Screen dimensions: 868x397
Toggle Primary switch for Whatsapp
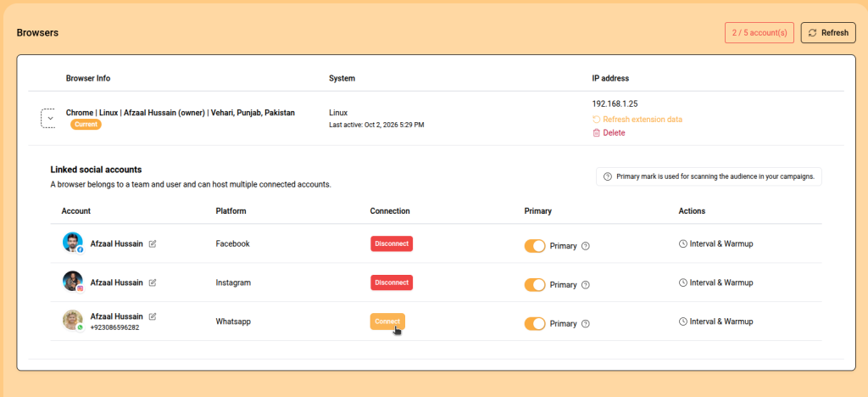pos(535,323)
